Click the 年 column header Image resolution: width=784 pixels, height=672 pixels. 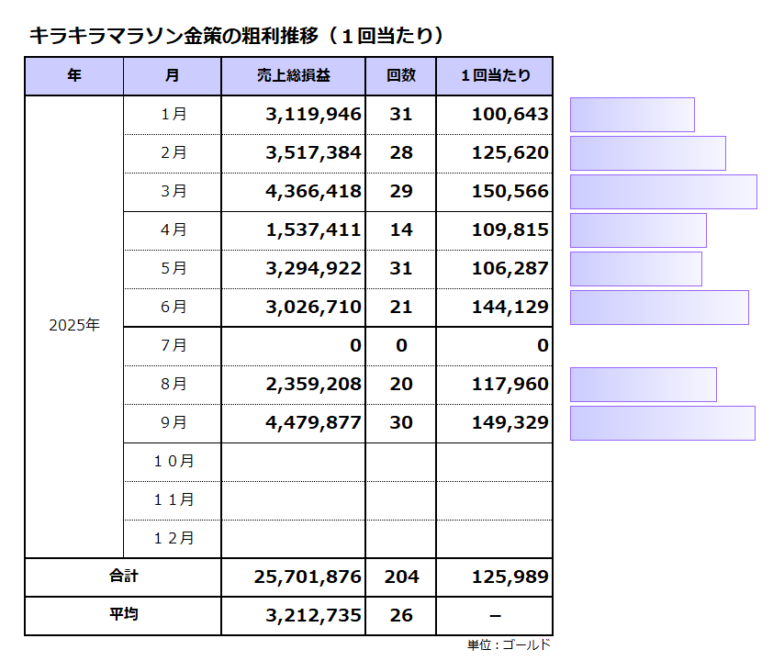(x=73, y=76)
